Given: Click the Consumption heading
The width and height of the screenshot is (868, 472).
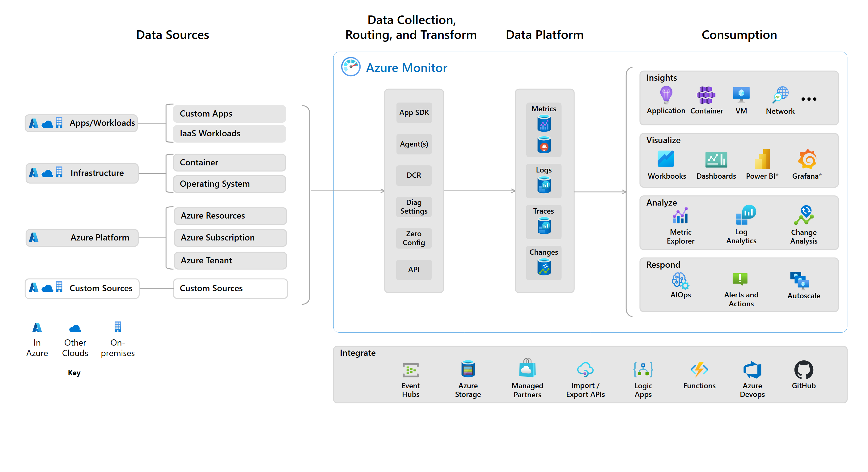Looking at the screenshot, I should tap(739, 35).
